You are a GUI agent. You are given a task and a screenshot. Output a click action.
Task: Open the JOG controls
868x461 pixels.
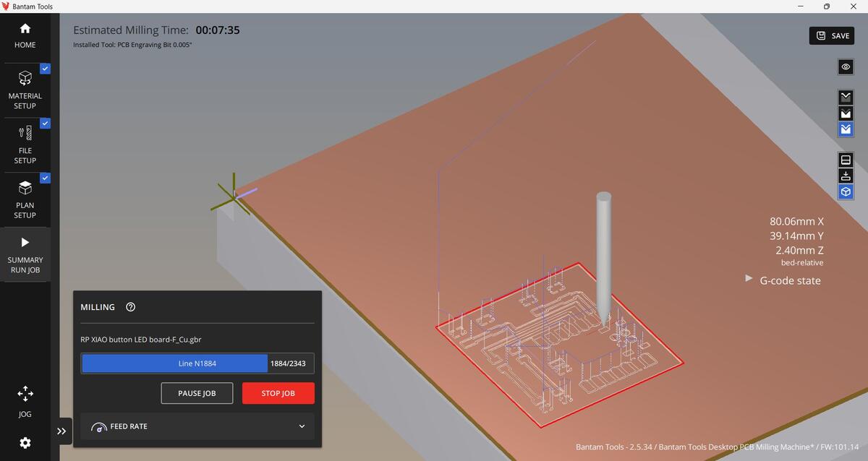click(x=25, y=401)
